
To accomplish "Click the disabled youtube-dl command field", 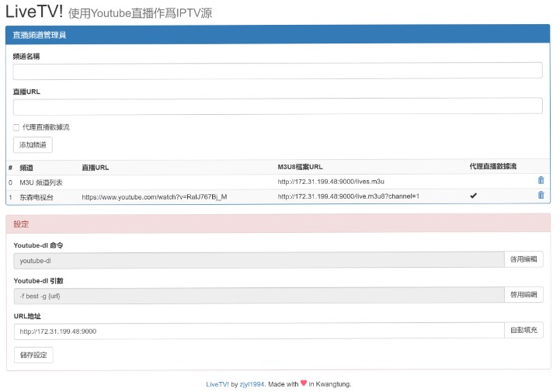I will [259, 261].
